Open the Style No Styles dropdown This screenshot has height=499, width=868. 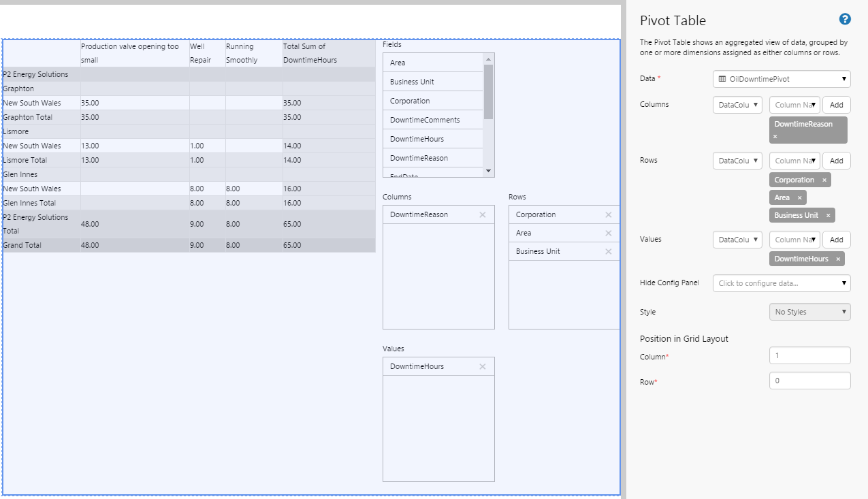[x=809, y=312]
